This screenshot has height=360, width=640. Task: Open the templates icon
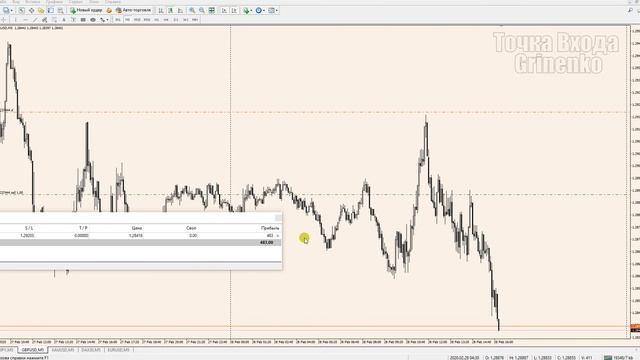[x=271, y=10]
